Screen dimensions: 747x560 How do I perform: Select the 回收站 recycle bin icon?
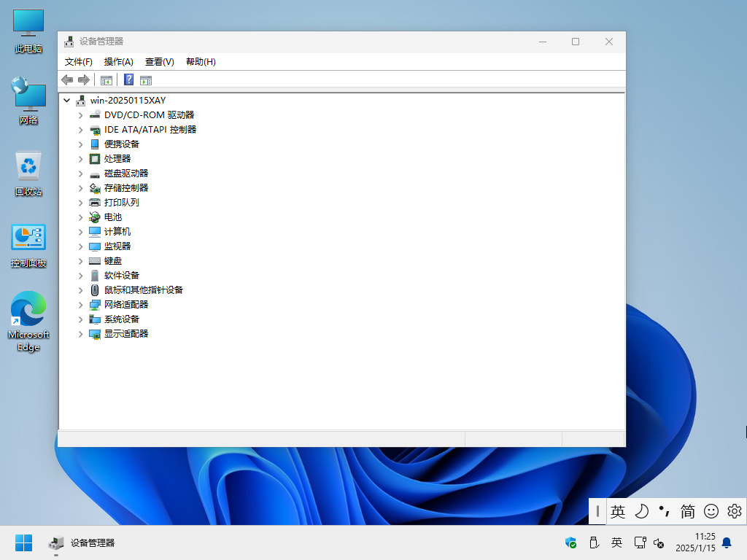28,174
